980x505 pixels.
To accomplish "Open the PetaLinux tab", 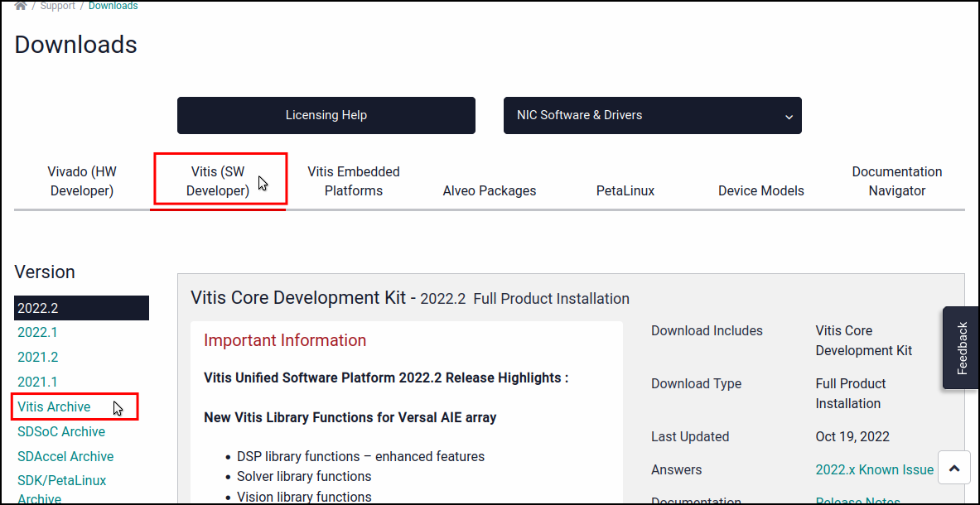I will coord(625,190).
